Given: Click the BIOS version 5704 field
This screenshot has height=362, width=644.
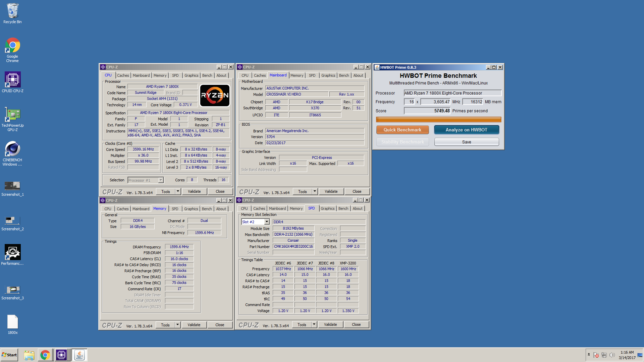Looking at the screenshot, I should (315, 137).
